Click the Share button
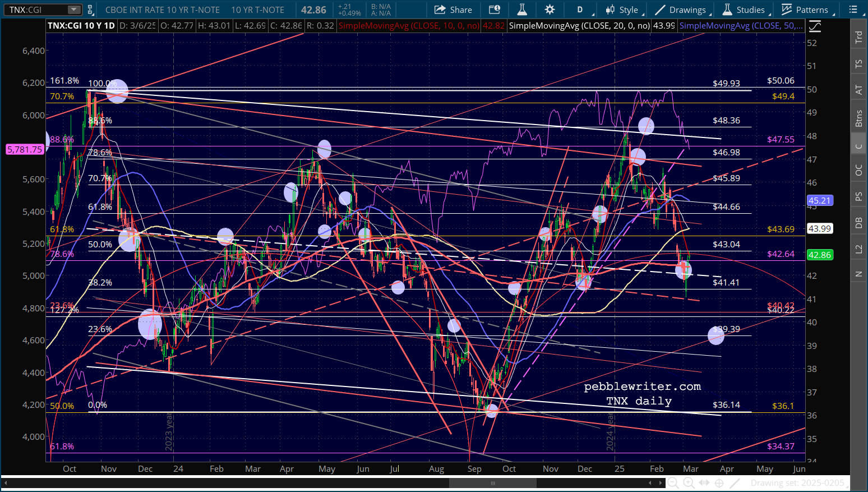 [453, 10]
